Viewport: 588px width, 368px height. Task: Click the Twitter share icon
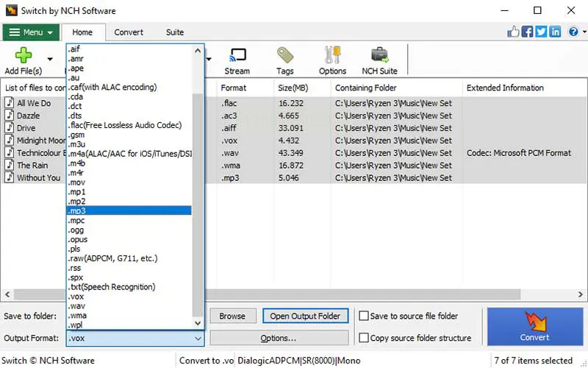[541, 32]
